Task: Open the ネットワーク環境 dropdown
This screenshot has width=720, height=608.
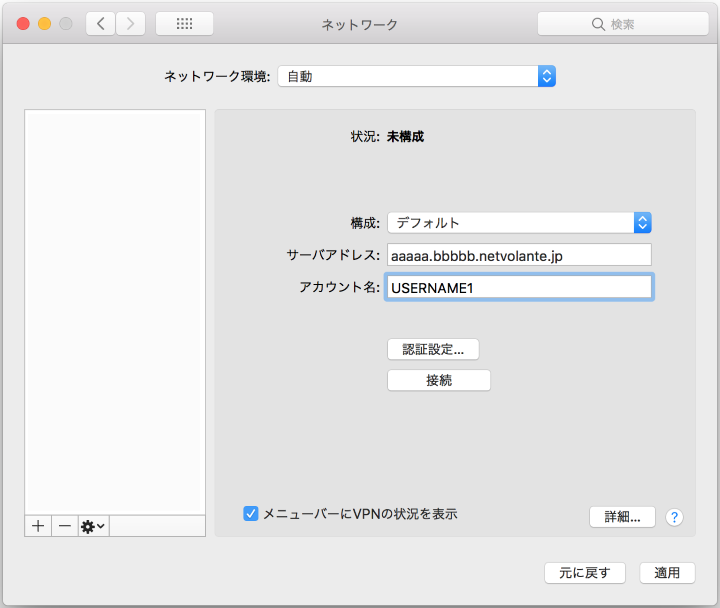Action: click(416, 76)
